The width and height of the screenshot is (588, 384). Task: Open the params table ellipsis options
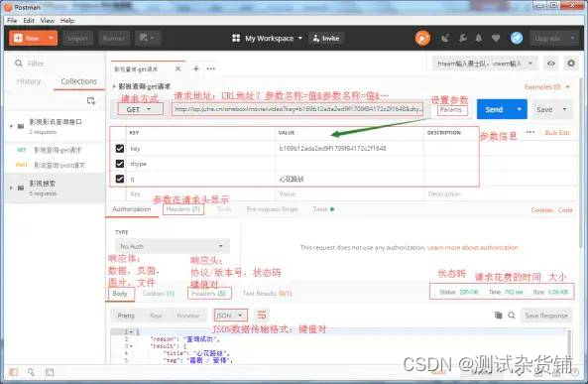pos(529,132)
